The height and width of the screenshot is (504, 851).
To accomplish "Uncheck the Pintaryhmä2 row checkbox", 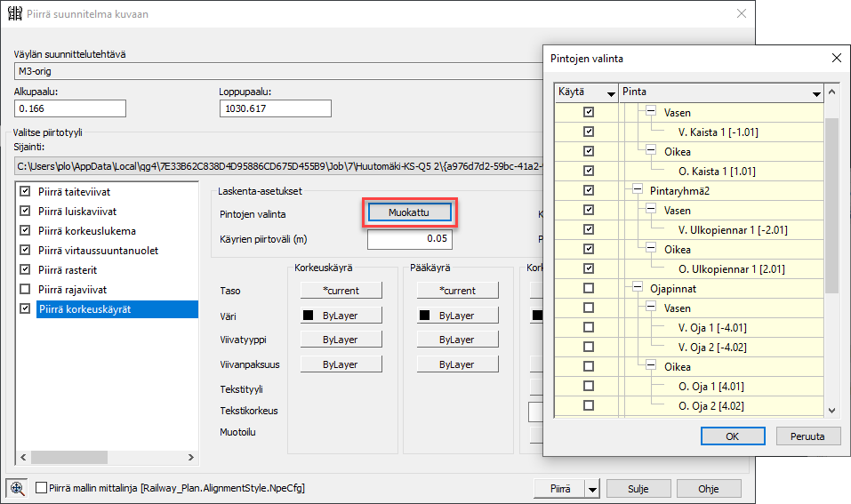I will [589, 190].
